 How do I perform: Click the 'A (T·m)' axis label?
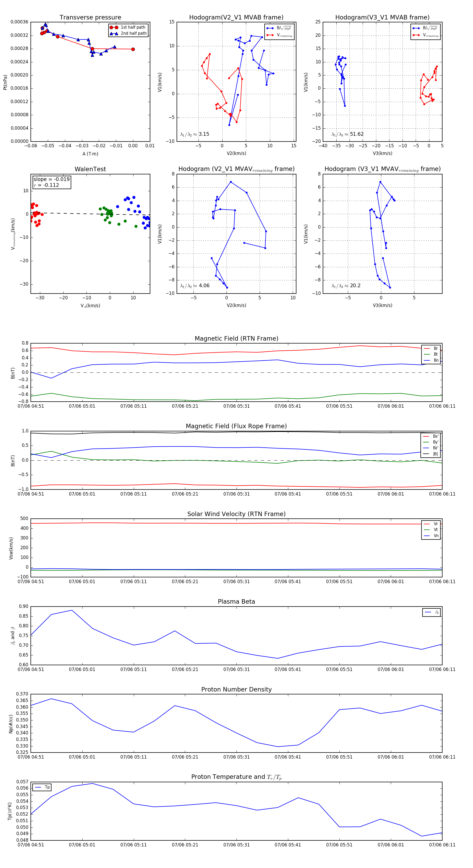[x=90, y=154]
